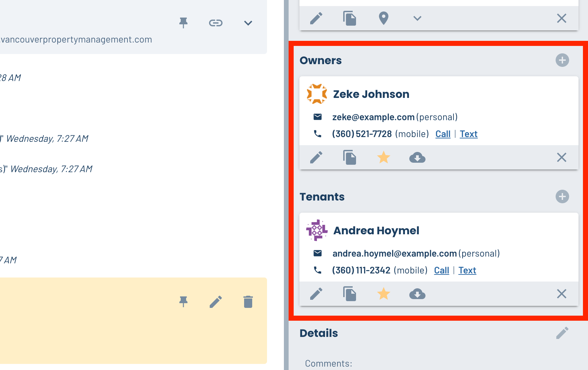Text Zeke Johnson's mobile number
The width and height of the screenshot is (588, 370).
click(469, 134)
